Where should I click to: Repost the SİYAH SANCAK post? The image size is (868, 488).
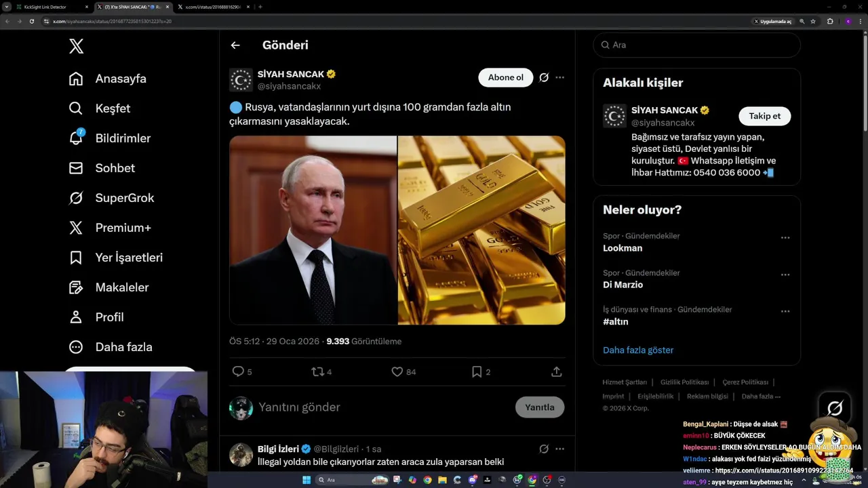317,371
